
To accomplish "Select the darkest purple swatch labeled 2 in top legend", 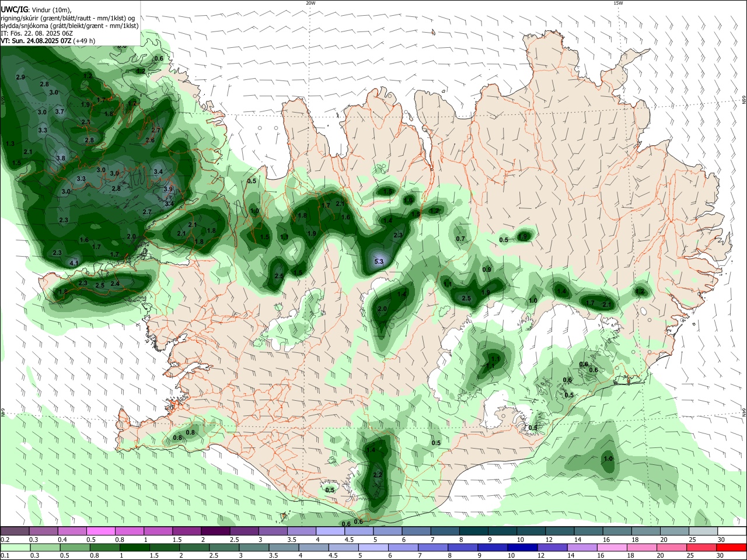I will pos(215,531).
